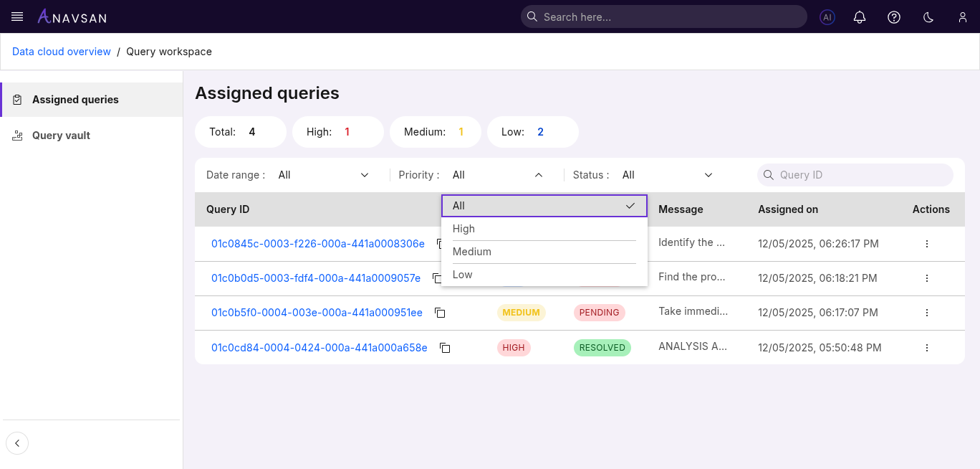Collapse the Priority filter dropdown
The width and height of the screenshot is (980, 469).
point(539,175)
